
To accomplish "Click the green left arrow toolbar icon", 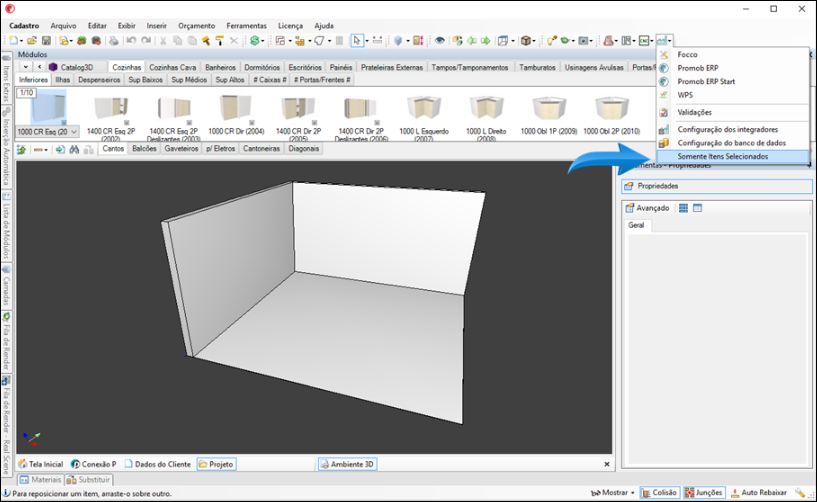I will point(472,40).
